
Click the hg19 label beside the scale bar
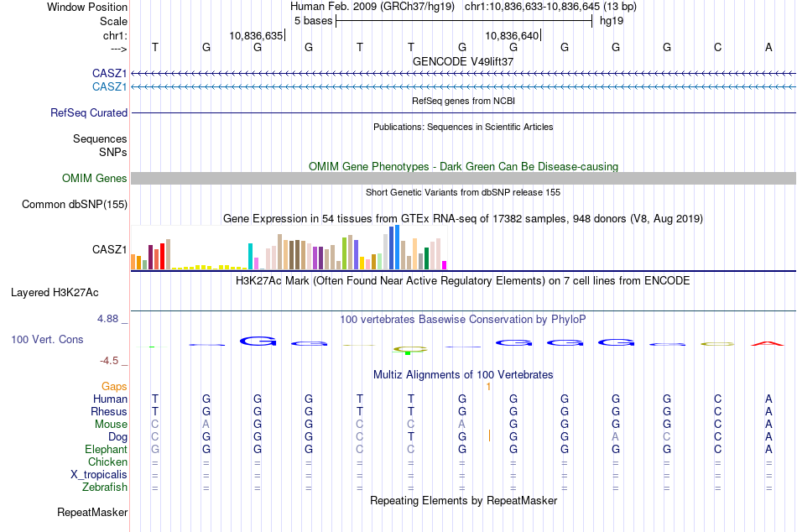[612, 21]
